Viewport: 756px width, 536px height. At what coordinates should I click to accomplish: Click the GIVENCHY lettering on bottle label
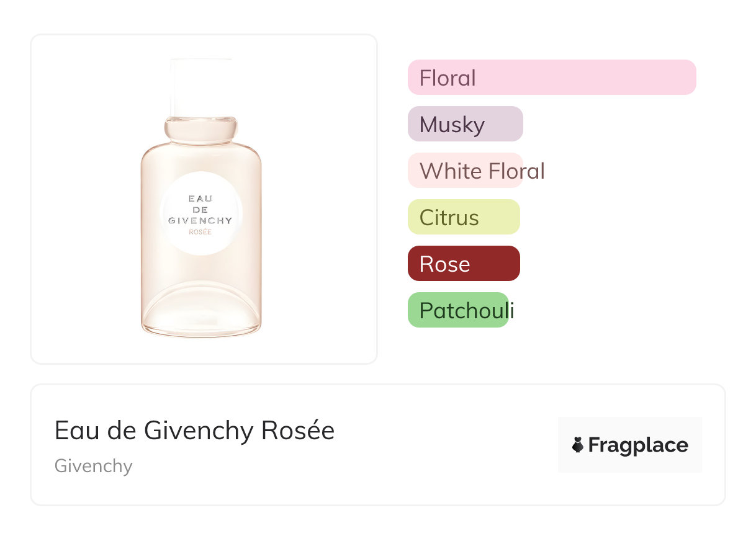click(x=200, y=220)
